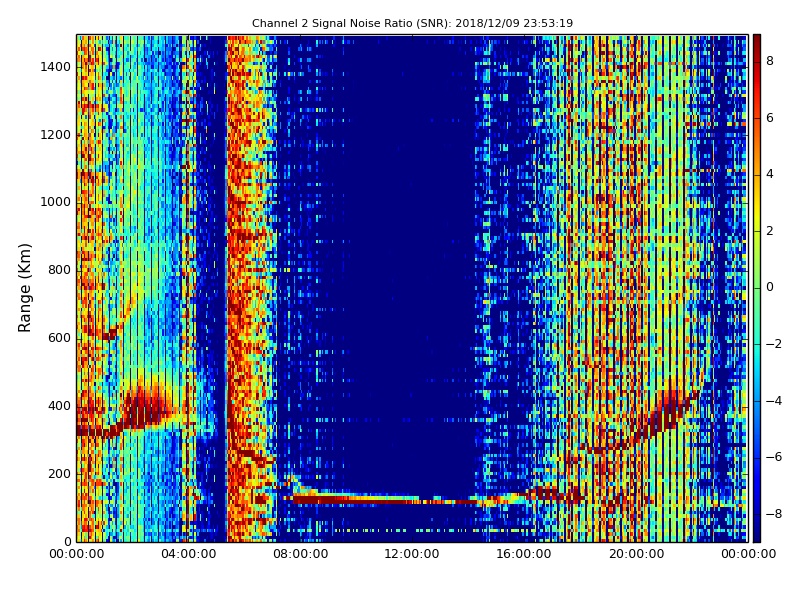Select the 400 range tick label
This screenshot has height=600, width=800.
pos(59,406)
